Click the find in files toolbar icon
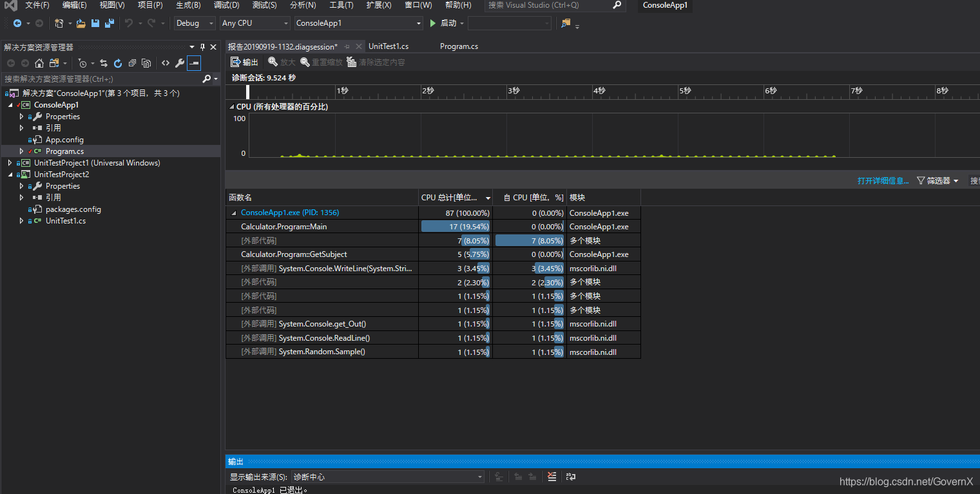This screenshot has height=494, width=980. point(566,23)
